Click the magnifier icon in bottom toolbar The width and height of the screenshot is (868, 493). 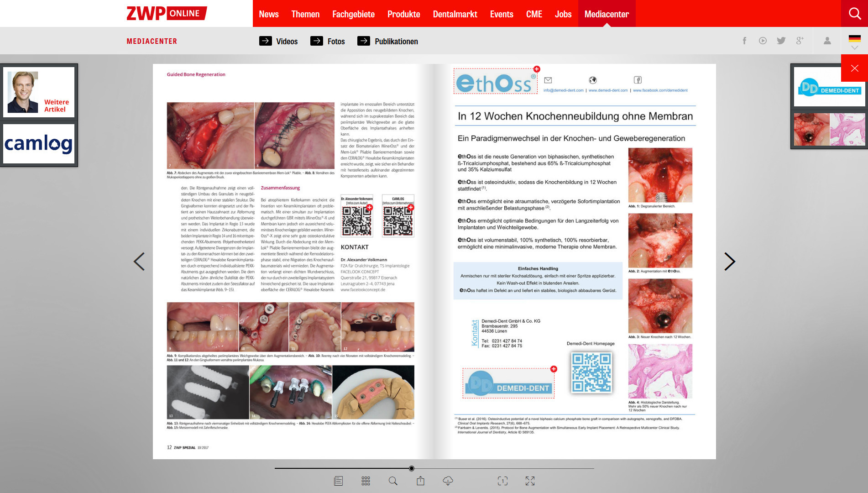point(393,481)
